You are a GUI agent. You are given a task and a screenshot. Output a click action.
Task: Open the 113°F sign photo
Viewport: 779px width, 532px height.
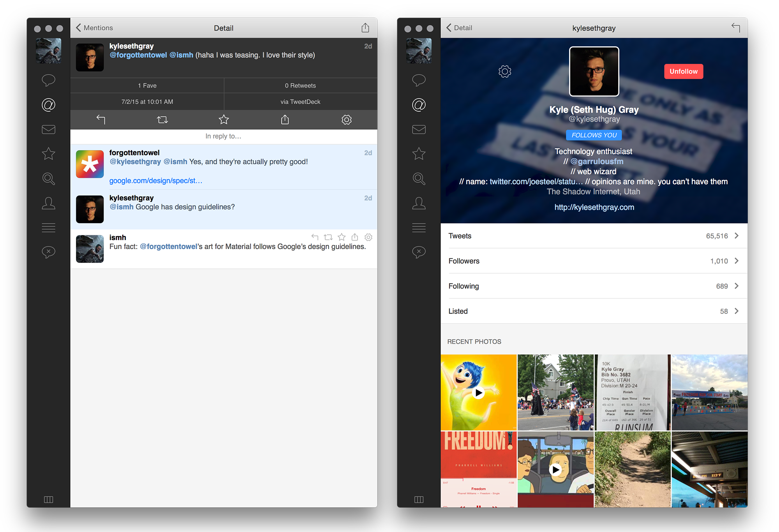(710, 469)
